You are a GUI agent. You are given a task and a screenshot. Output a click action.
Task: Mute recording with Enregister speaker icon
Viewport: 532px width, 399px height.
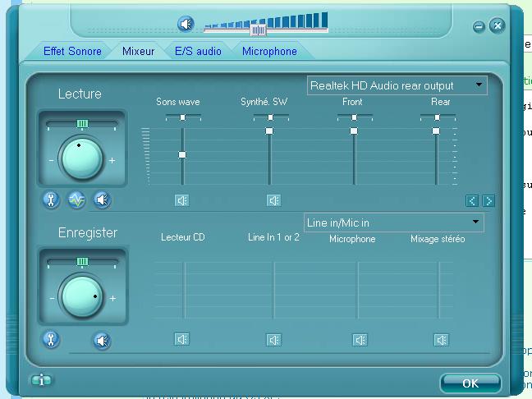(x=102, y=340)
